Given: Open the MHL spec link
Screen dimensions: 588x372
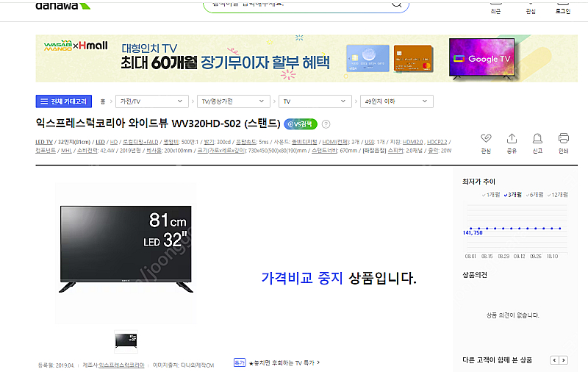Looking at the screenshot, I should [x=66, y=151].
